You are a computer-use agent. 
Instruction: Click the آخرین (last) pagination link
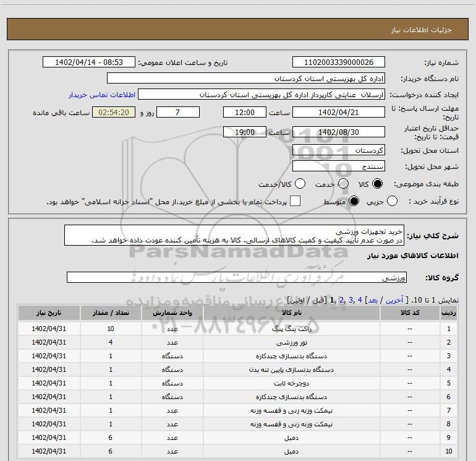[x=394, y=300]
